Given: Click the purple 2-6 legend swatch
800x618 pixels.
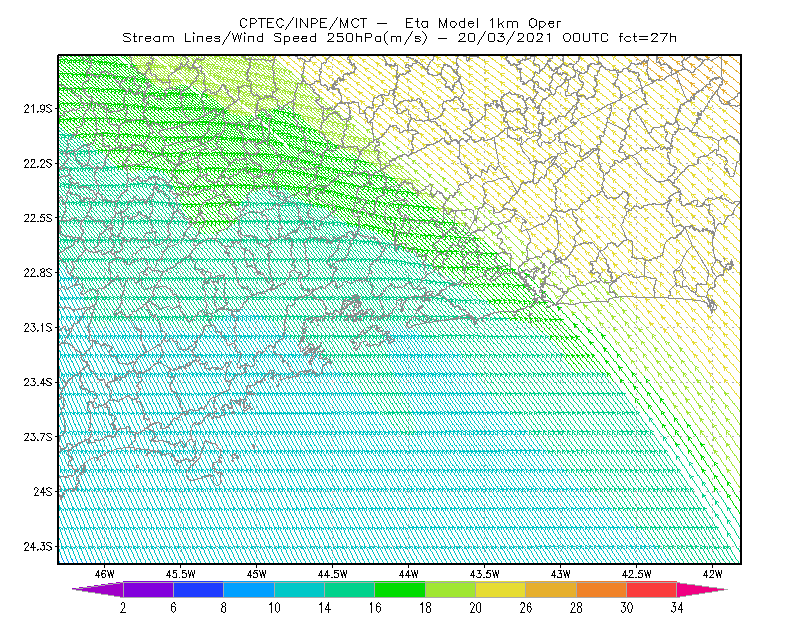Looking at the screenshot, I should point(148,589).
